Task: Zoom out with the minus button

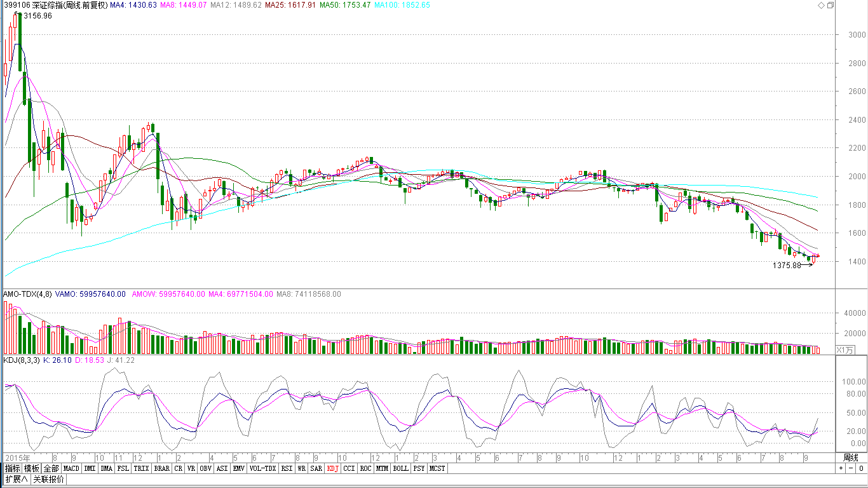Action: [x=850, y=468]
